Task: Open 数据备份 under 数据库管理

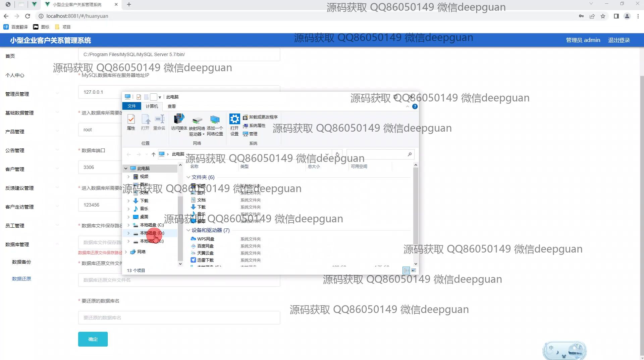Action: pos(21,262)
